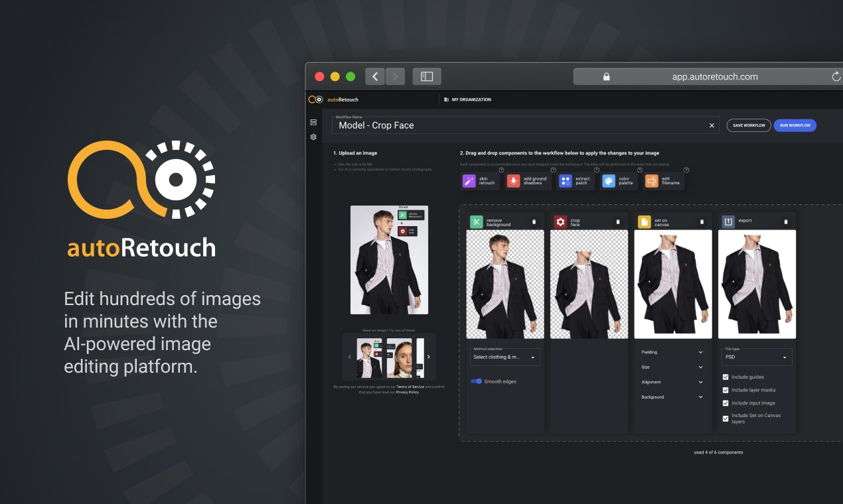Choose the extract patch component
The width and height of the screenshot is (843, 504).
point(575,180)
